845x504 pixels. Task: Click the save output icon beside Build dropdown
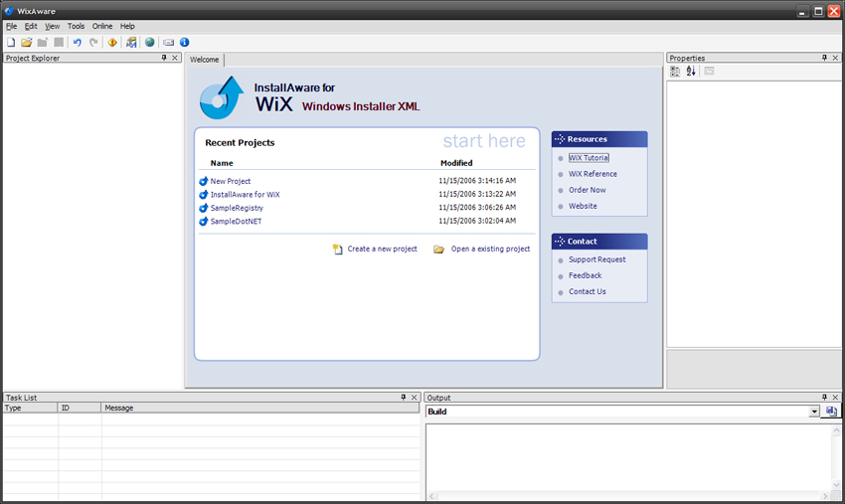(x=831, y=412)
